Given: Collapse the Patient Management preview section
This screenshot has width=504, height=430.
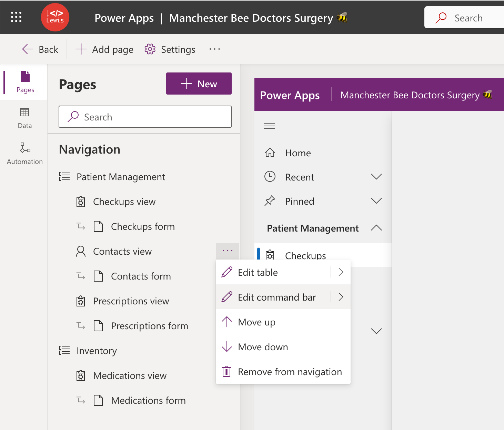Looking at the screenshot, I should (376, 228).
